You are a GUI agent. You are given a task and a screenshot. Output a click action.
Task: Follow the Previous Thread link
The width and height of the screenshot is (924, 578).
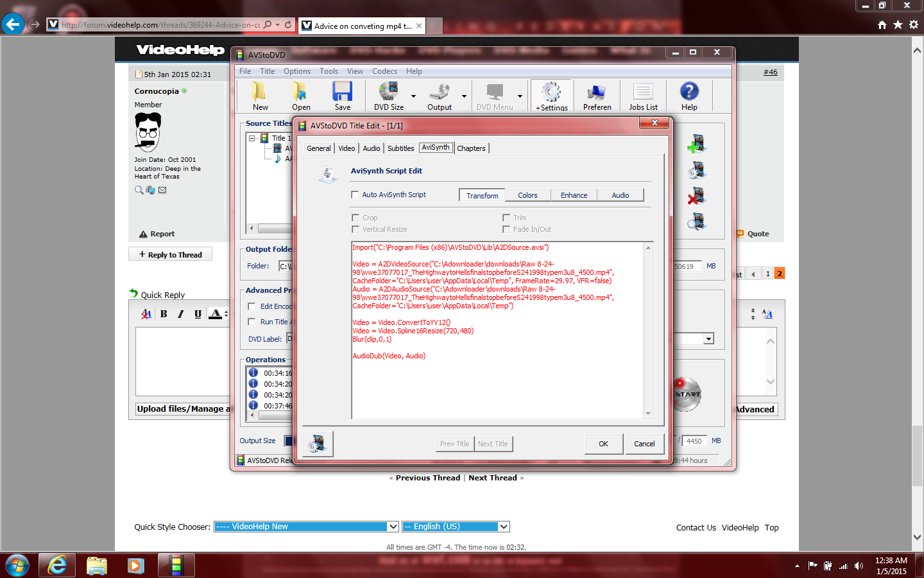pyautogui.click(x=427, y=478)
